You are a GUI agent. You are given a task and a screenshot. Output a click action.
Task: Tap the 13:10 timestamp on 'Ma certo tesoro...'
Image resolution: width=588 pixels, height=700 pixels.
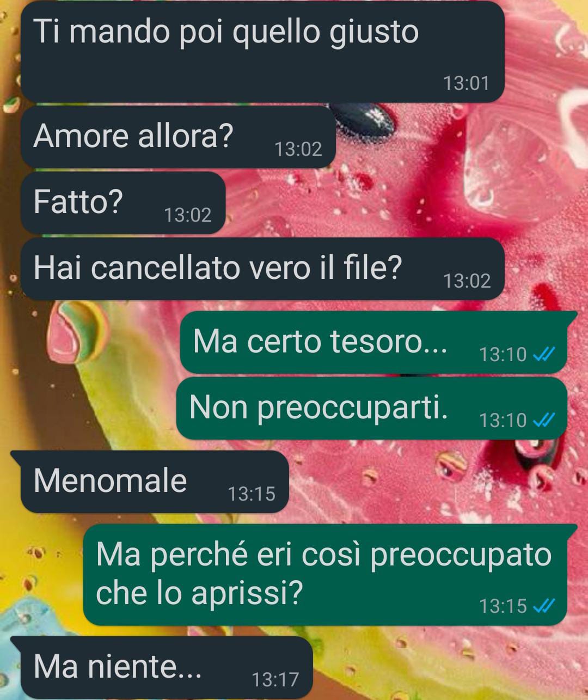[503, 355]
